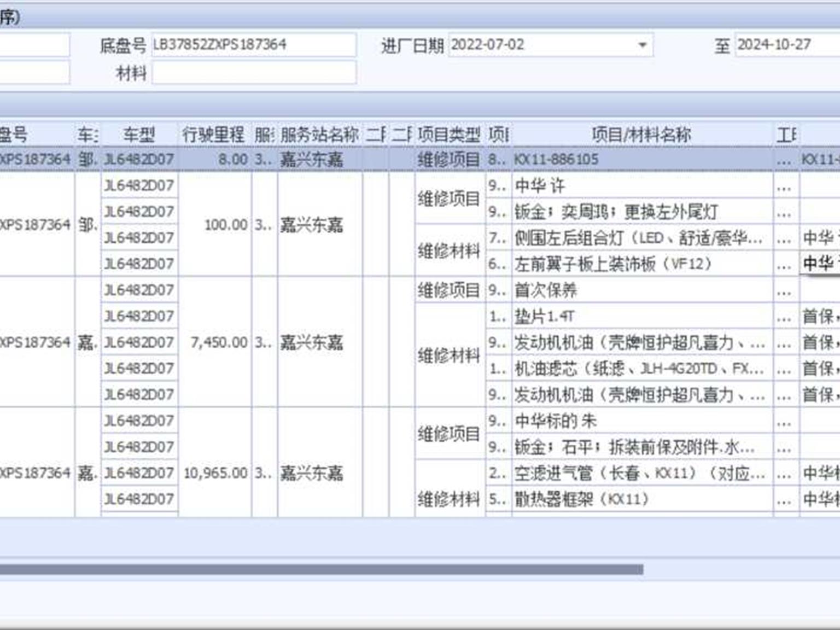The image size is (840, 630).
Task: Click the 工 column header after item names
Action: point(786,134)
